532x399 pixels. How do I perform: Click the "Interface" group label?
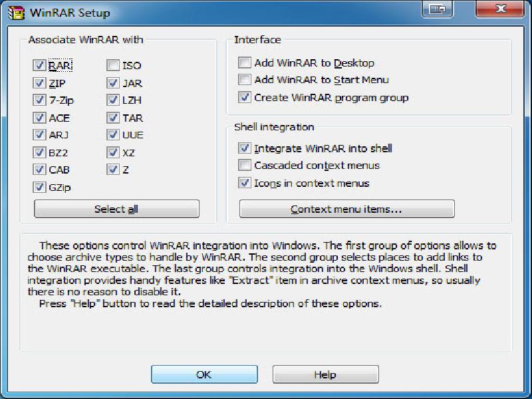(x=257, y=40)
